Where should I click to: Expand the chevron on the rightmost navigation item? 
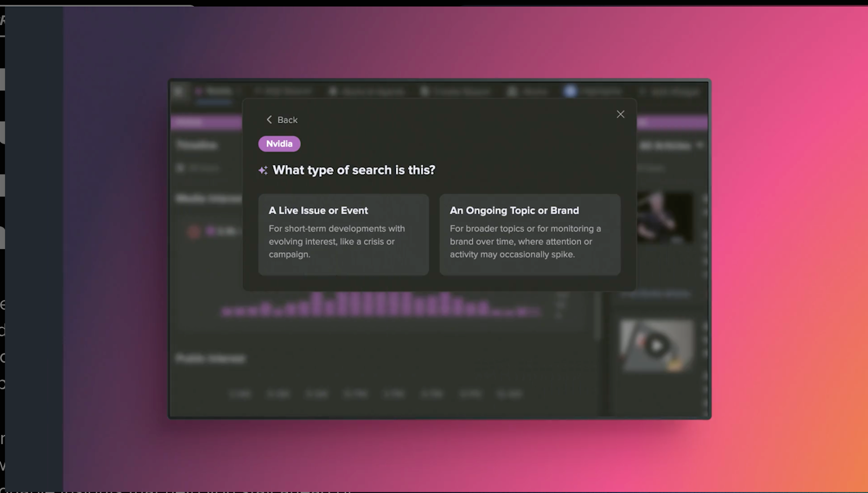[643, 91]
